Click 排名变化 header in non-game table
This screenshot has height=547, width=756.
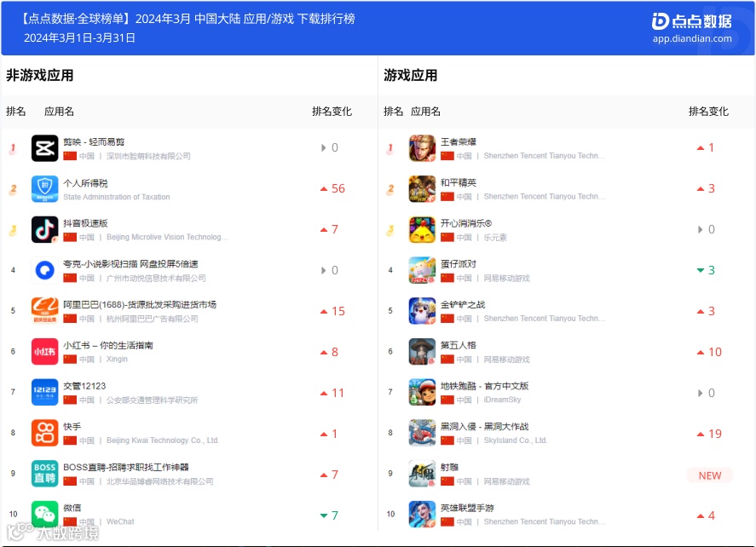click(332, 112)
